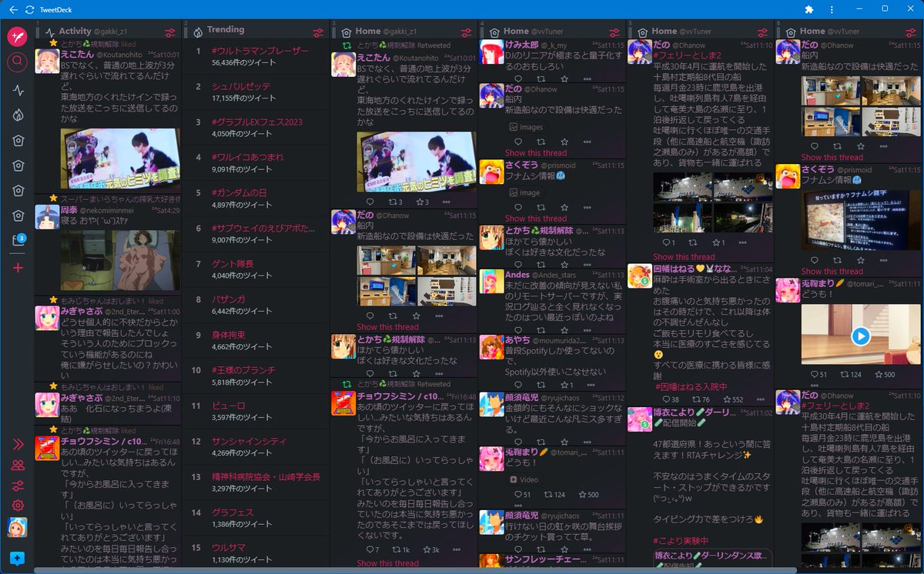Viewport: 924px width, 574px height.
Task: Open hashtag #こより実験中 link
Action: 681,540
